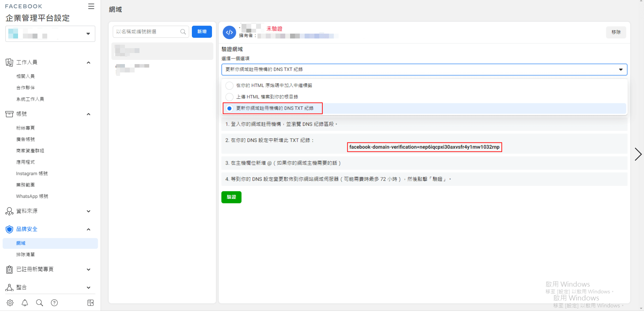This screenshot has width=644, height=315.
Task: Open 排除清單 in the sidebar
Action: pyautogui.click(x=25, y=255)
